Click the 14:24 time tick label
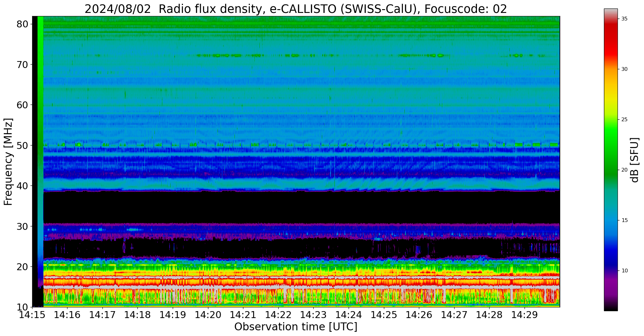Viewport: 644px width, 336px height. click(349, 315)
